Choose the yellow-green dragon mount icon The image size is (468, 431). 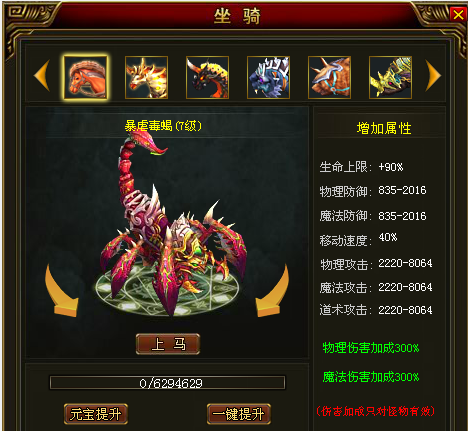click(x=390, y=77)
